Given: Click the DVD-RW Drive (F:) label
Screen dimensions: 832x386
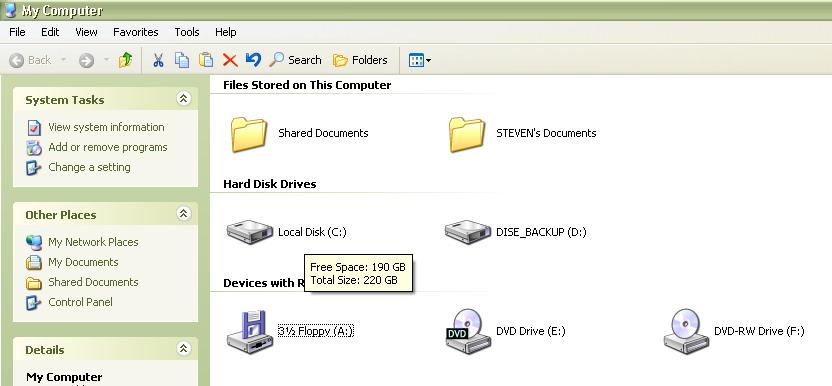Looking at the screenshot, I should [x=759, y=331].
